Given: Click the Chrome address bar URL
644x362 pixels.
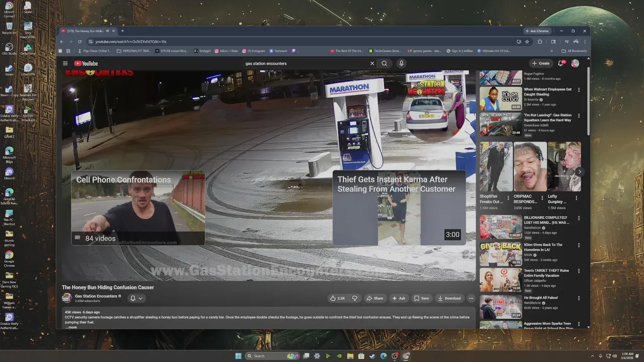Looking at the screenshot, I should coord(131,42).
